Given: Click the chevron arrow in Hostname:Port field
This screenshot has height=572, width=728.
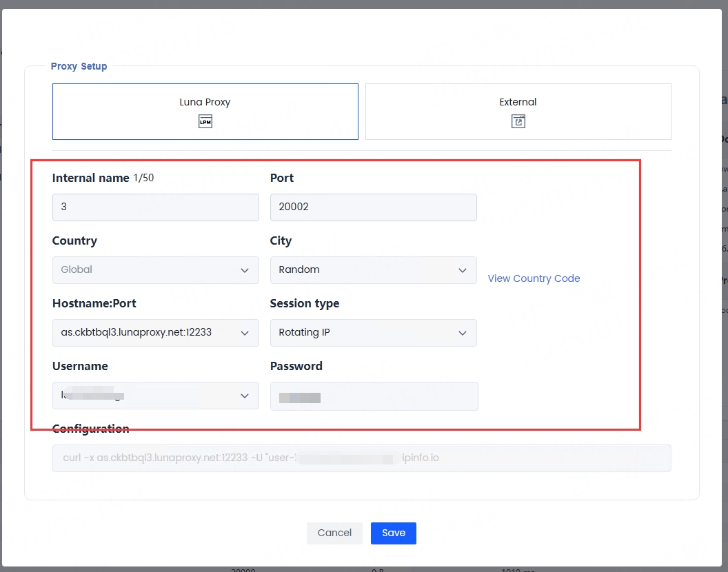Looking at the screenshot, I should (x=245, y=333).
